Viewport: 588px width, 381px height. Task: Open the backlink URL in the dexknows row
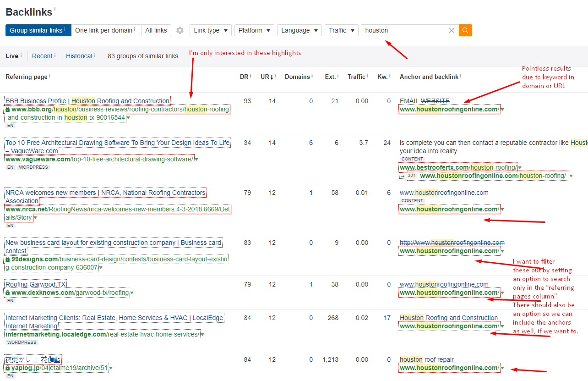pos(449,293)
